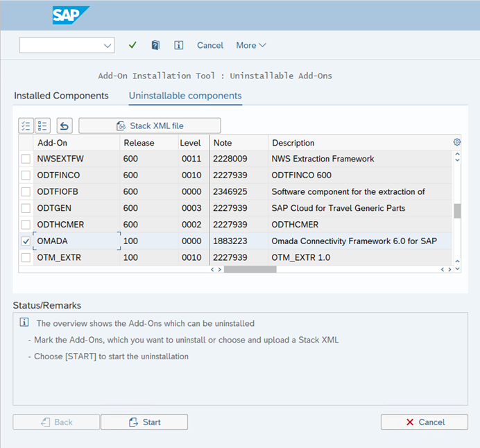Click the information icon in toolbar

point(179,45)
